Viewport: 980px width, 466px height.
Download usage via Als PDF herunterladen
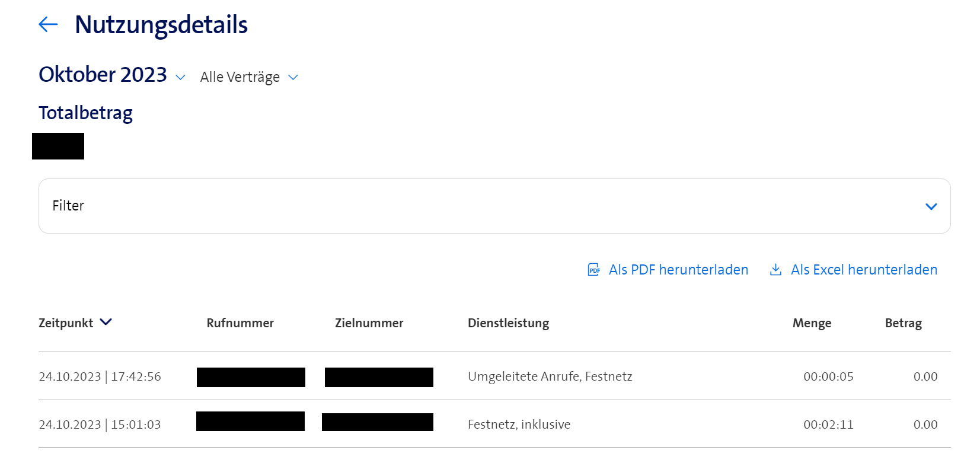coord(678,270)
